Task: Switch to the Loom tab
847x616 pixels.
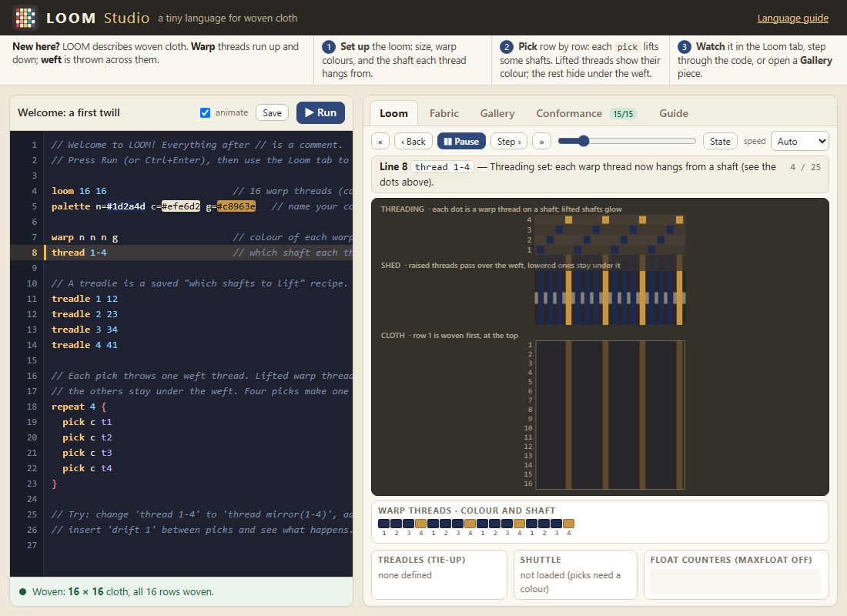Action: 393,113
